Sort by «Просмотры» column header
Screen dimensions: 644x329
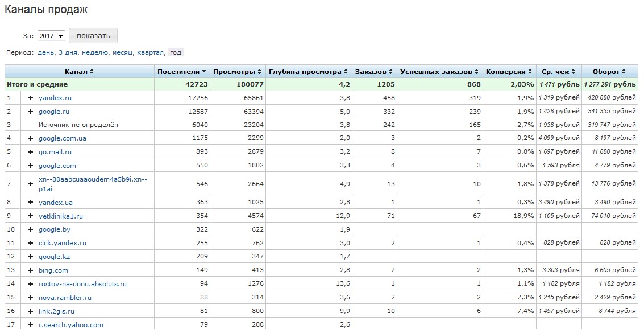[238, 72]
